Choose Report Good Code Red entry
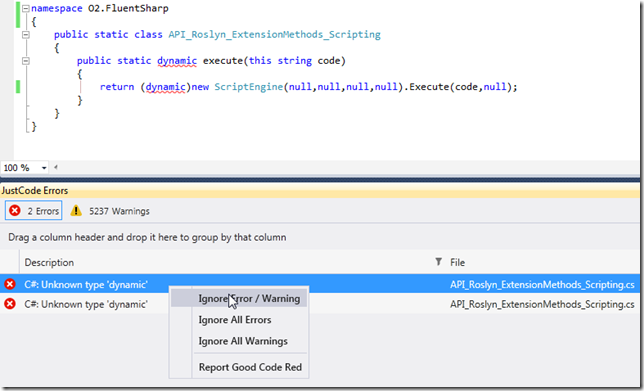 pos(250,367)
